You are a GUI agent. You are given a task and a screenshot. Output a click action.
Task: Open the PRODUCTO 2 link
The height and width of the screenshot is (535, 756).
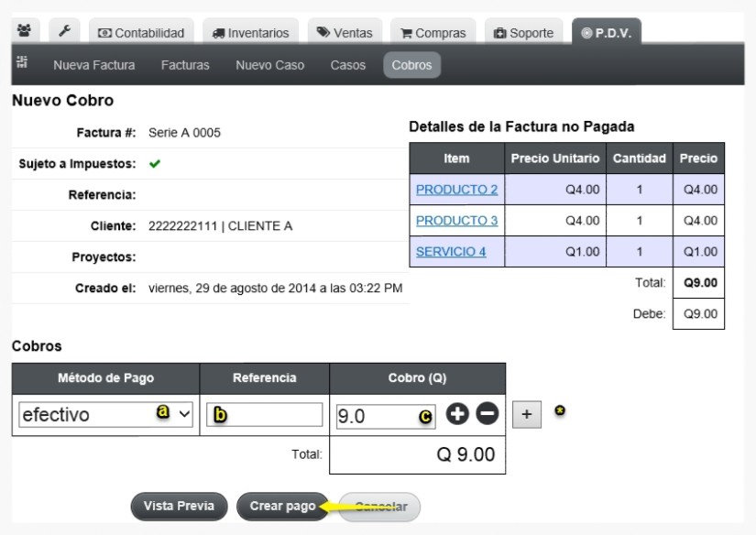[x=456, y=190]
